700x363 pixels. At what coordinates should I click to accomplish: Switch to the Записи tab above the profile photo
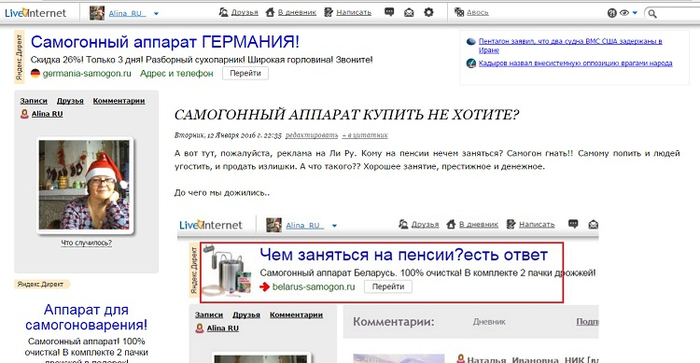(33, 101)
